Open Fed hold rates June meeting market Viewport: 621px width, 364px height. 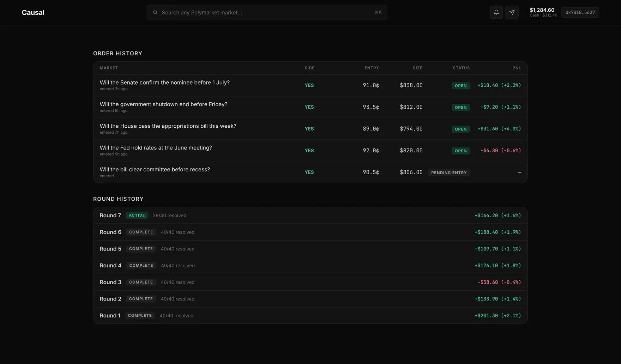pyautogui.click(x=310, y=150)
